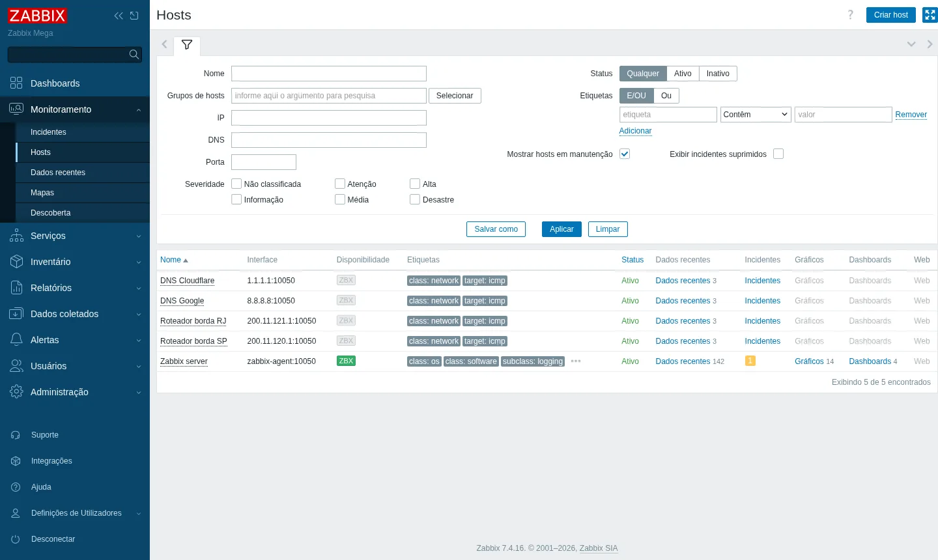
Task: Go to Mapas in the sidebar
Action: (42, 193)
